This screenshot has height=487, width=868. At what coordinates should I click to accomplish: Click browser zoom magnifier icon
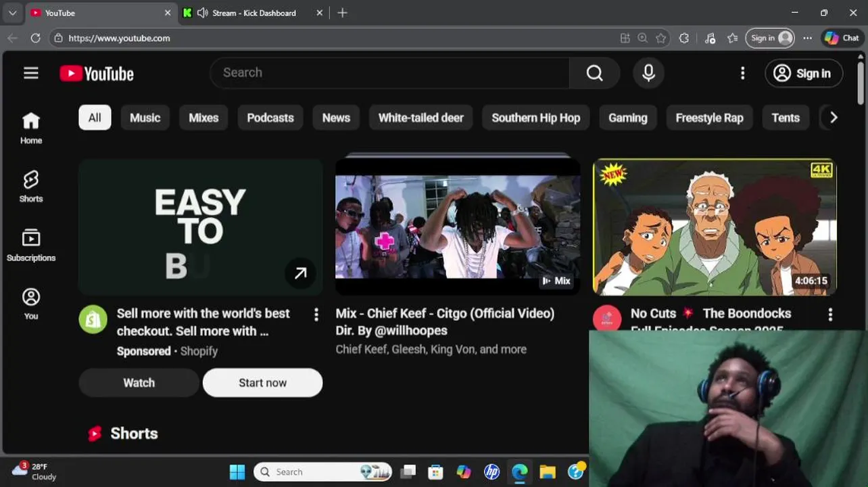click(642, 39)
